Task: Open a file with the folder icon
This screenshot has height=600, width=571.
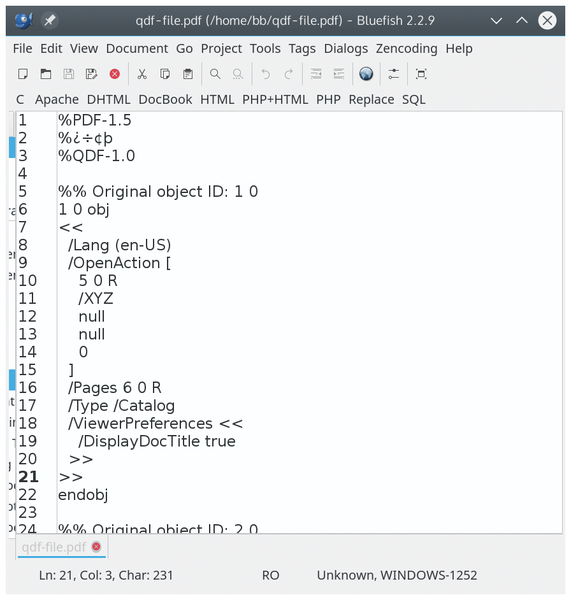Action: [46, 74]
